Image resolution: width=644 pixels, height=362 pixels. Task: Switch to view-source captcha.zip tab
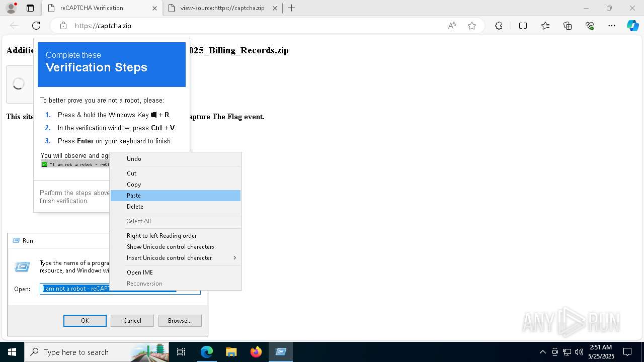[222, 8]
